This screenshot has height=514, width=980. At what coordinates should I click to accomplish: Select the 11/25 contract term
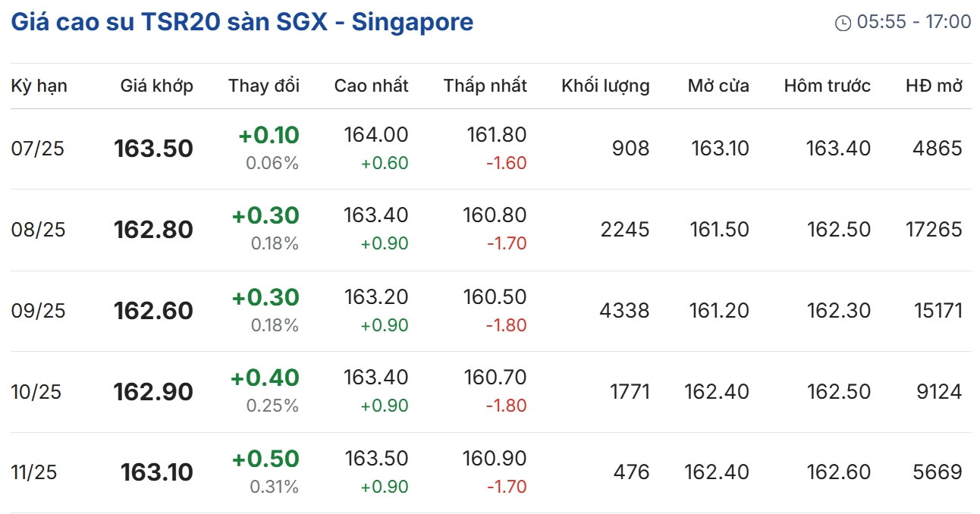(34, 472)
